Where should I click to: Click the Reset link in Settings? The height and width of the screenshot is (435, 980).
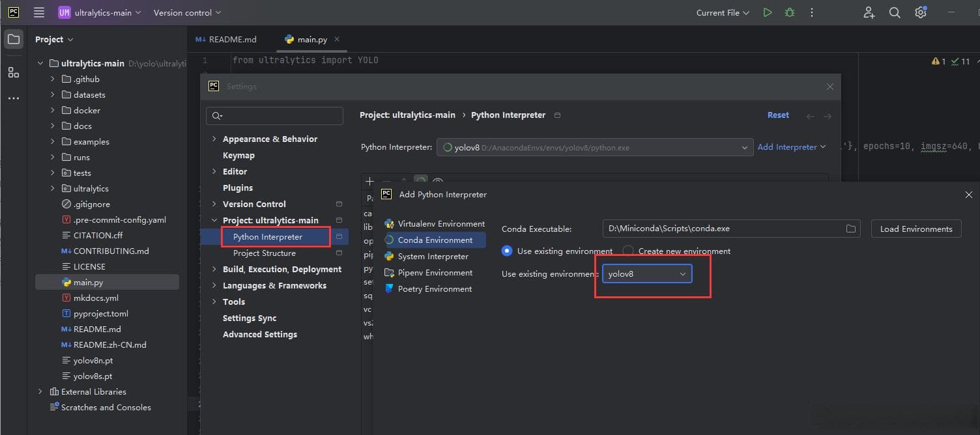coord(778,115)
